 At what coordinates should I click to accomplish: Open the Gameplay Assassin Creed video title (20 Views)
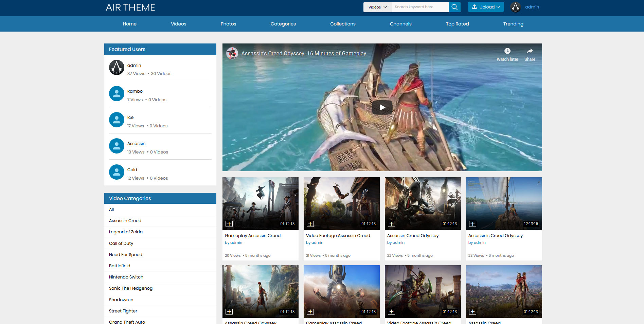[x=253, y=235]
